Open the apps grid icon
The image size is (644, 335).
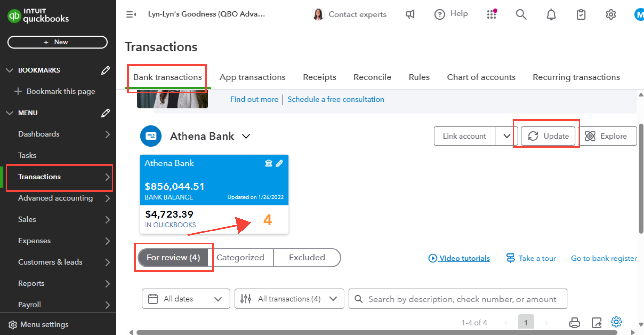(492, 14)
